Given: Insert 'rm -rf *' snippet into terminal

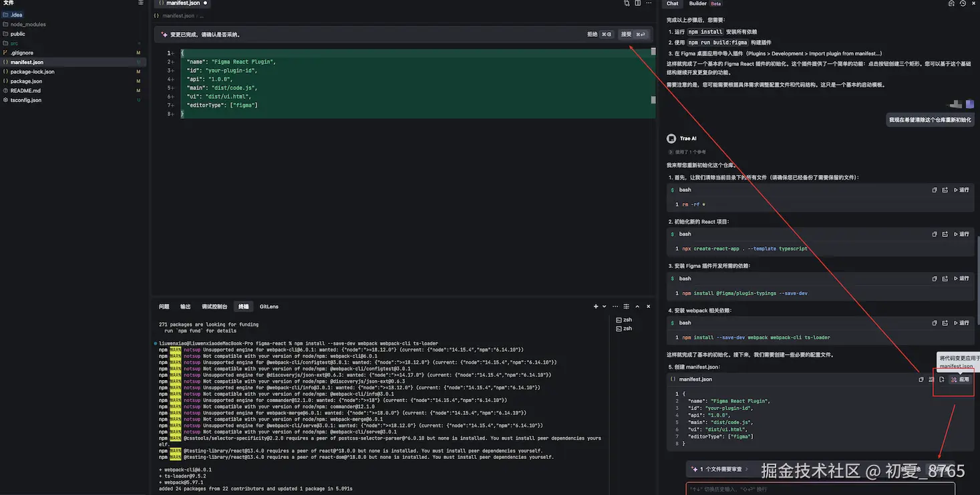Looking at the screenshot, I should click(945, 190).
